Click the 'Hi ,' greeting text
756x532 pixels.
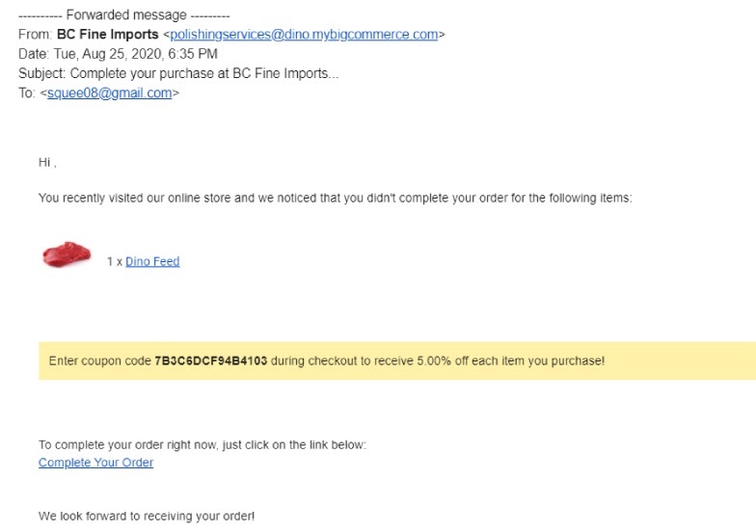(x=47, y=163)
